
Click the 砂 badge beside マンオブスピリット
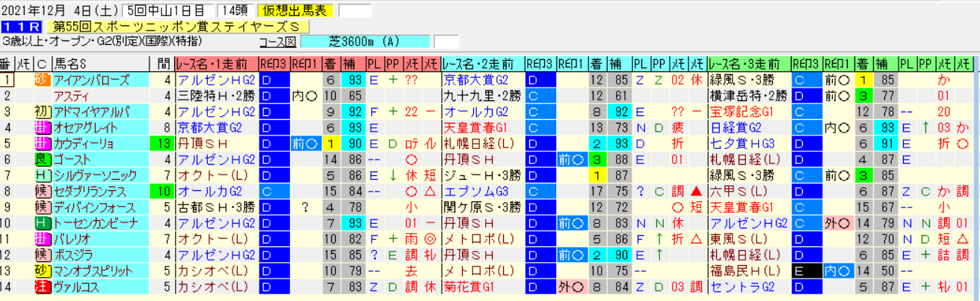point(42,270)
